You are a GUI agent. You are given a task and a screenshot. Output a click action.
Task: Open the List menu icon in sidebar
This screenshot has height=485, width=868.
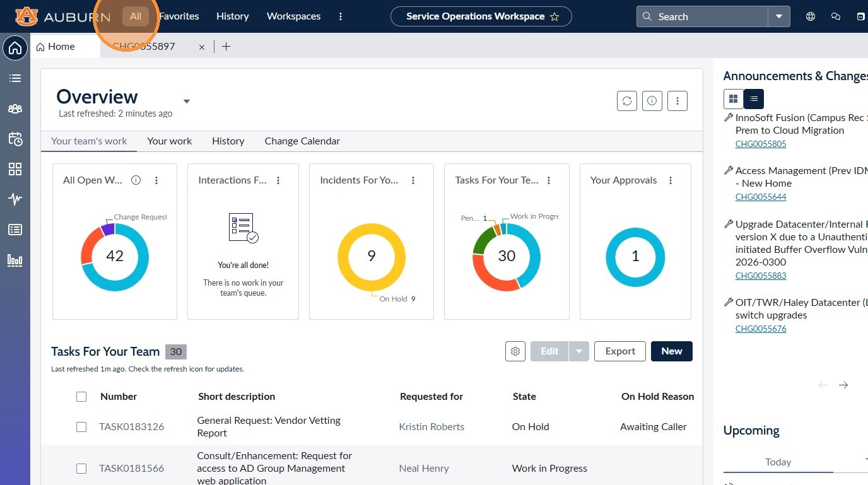pyautogui.click(x=15, y=78)
